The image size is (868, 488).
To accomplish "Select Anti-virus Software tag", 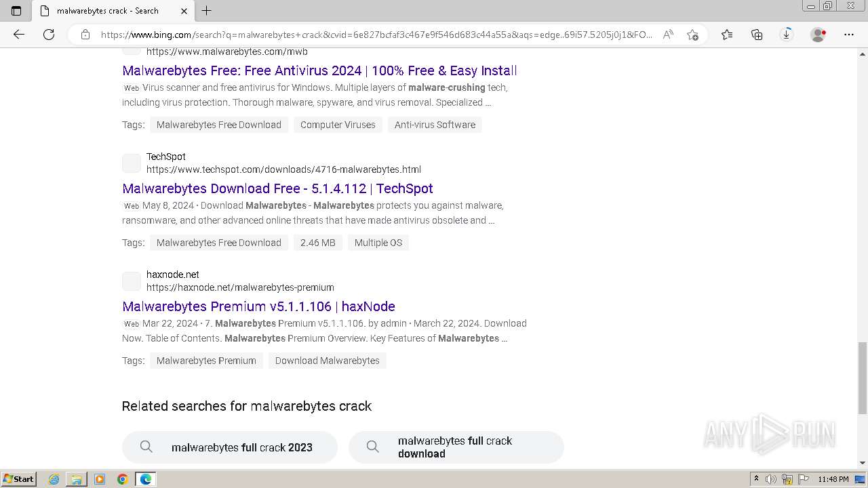I will 435,125.
